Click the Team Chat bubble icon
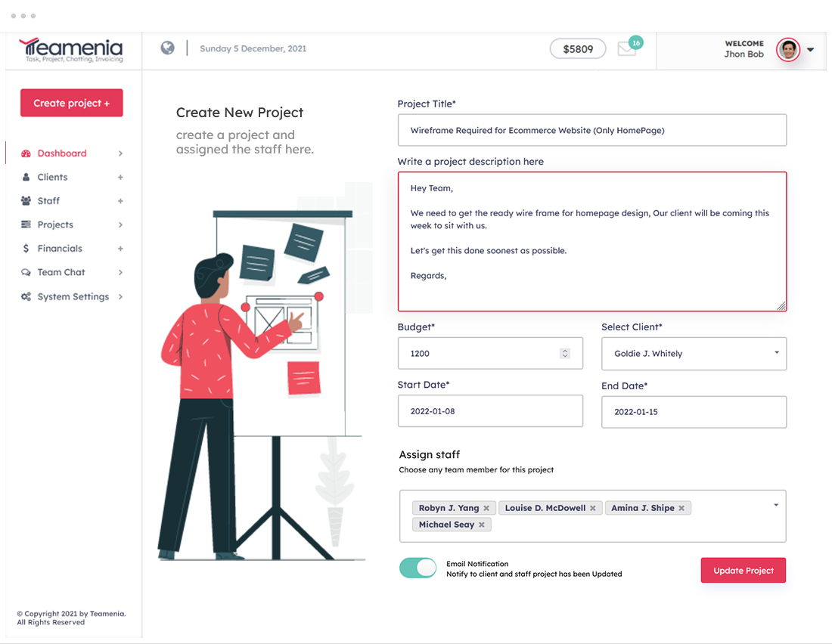832x644 pixels. 26,272
